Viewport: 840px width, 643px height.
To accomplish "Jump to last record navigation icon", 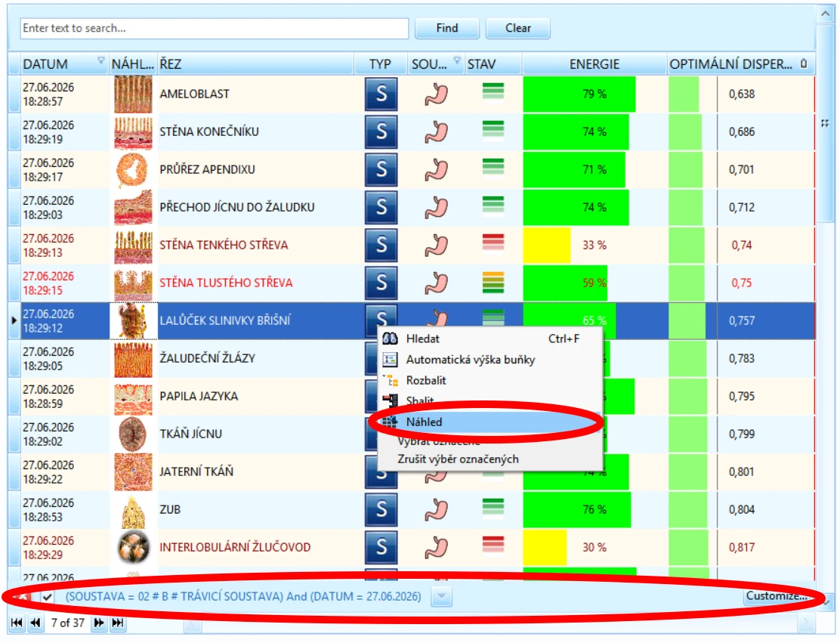I will [118, 623].
